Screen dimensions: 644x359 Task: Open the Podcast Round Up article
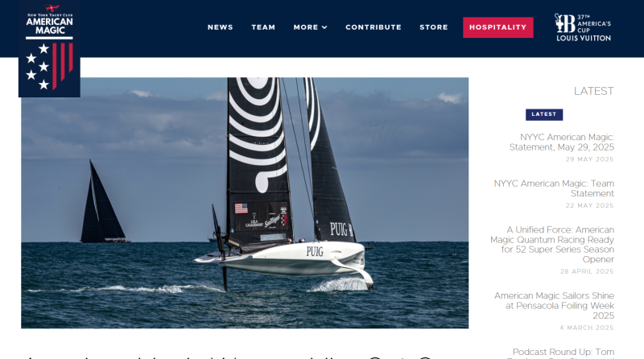click(x=563, y=353)
